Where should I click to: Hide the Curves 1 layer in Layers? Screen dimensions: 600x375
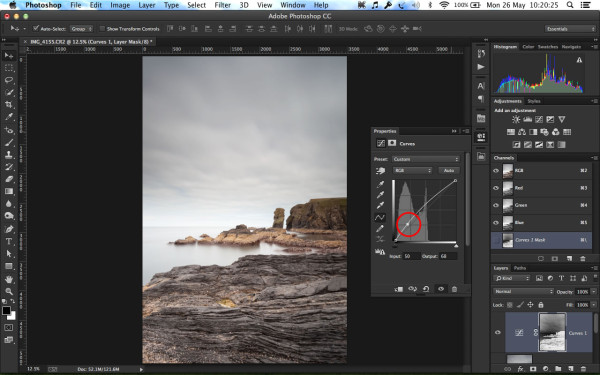point(497,333)
